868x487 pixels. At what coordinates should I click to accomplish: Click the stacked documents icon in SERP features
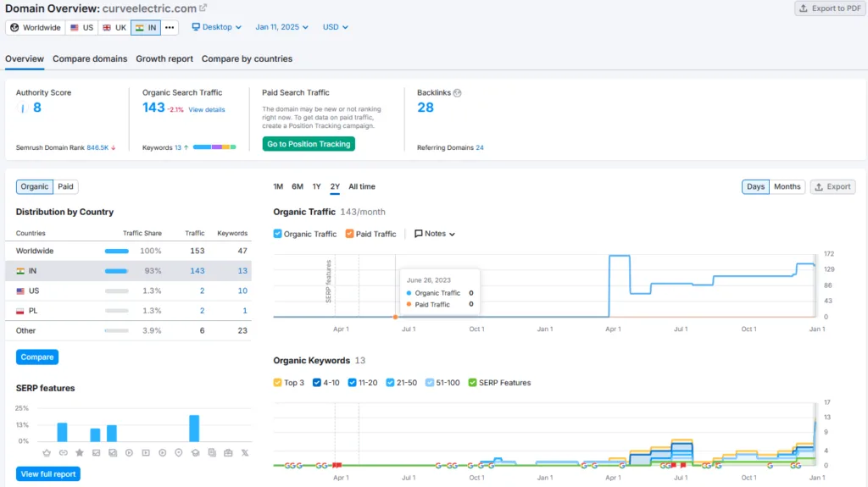click(x=212, y=452)
